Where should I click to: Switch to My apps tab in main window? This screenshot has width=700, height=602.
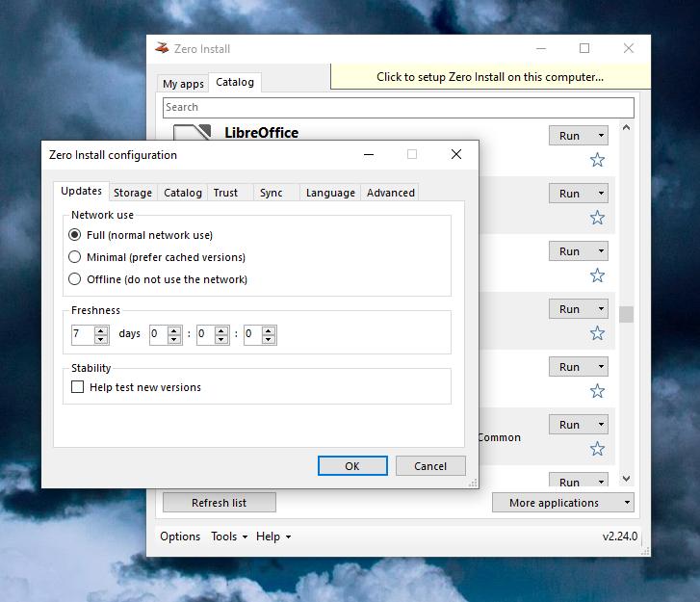pyautogui.click(x=183, y=84)
